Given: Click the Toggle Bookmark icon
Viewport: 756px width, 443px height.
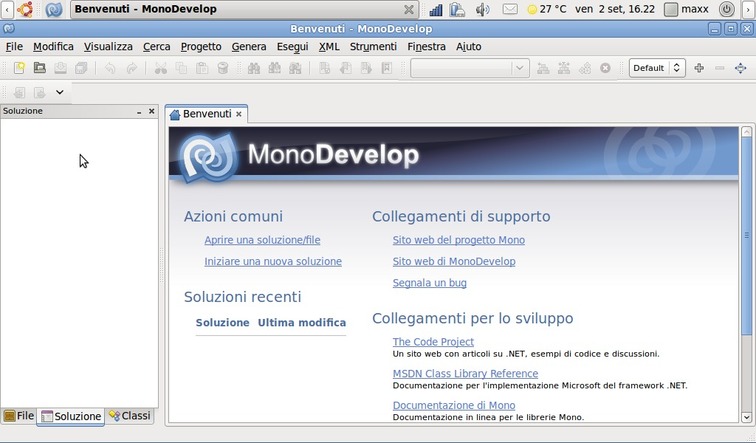Looking at the screenshot, I should [x=324, y=68].
